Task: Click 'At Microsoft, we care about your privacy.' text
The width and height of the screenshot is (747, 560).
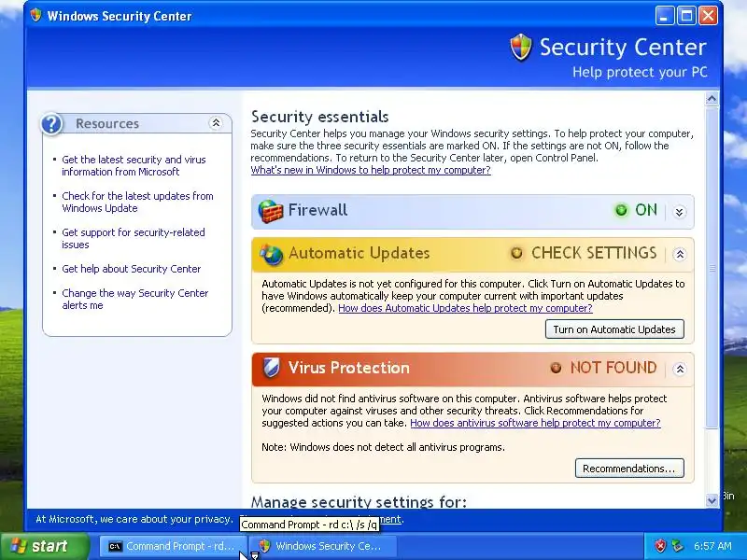Action: pos(134,519)
